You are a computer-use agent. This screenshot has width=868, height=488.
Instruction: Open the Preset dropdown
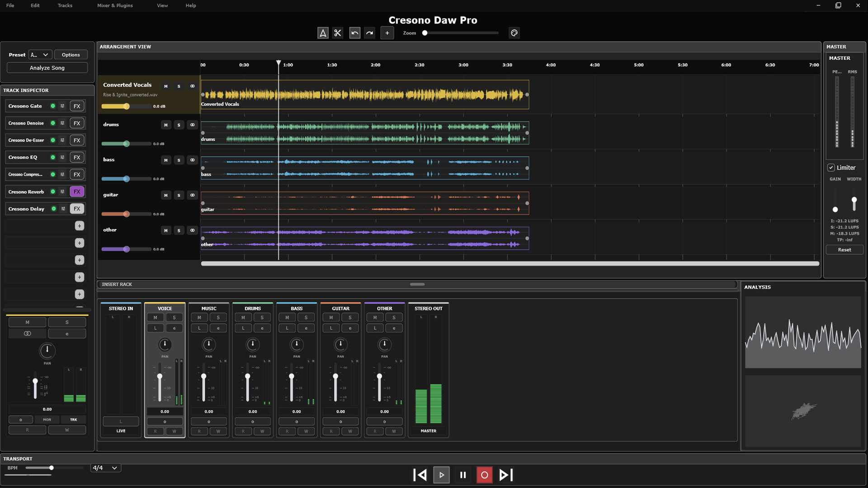(40, 55)
